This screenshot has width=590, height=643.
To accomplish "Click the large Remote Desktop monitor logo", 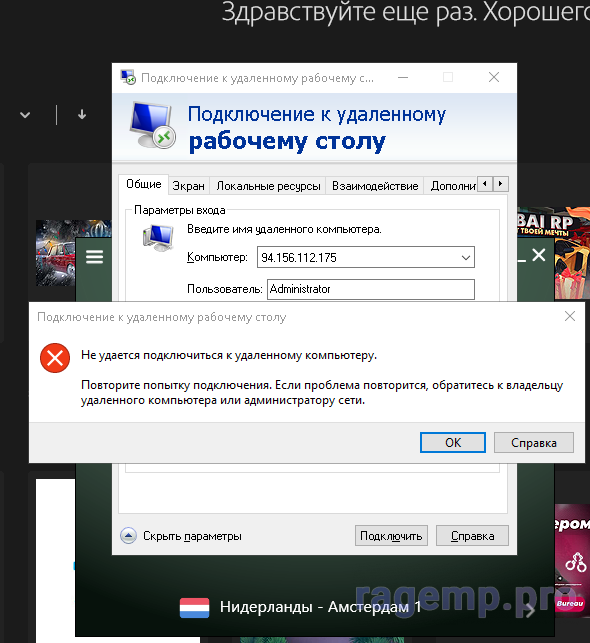I will coord(153,125).
